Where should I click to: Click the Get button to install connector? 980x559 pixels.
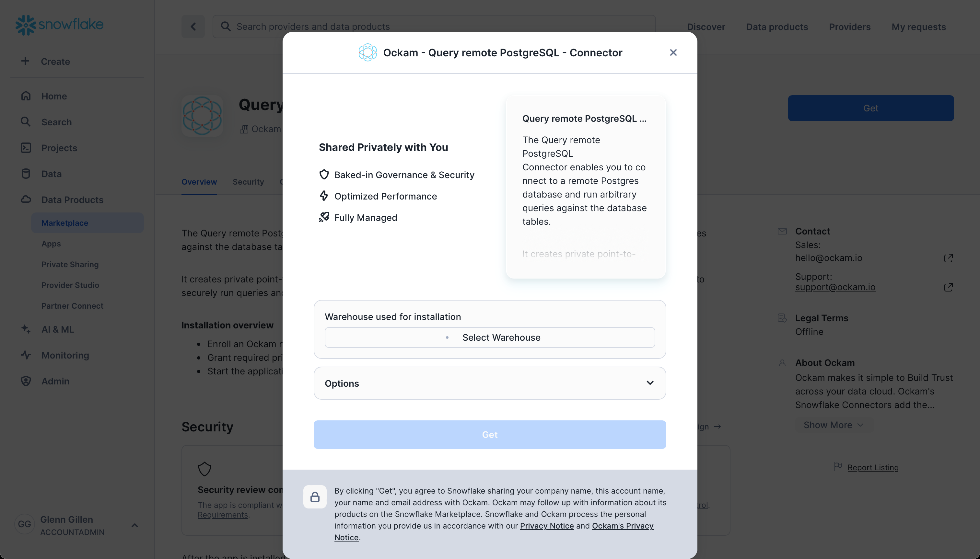tap(489, 435)
